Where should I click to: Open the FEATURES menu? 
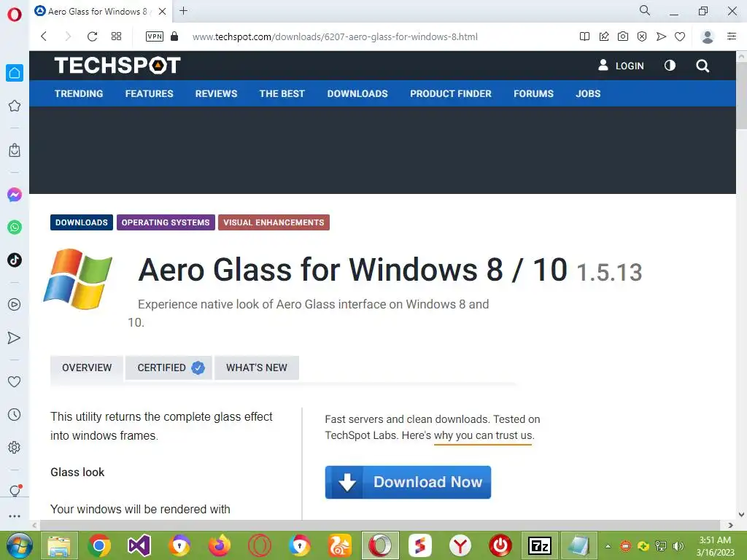click(x=149, y=94)
